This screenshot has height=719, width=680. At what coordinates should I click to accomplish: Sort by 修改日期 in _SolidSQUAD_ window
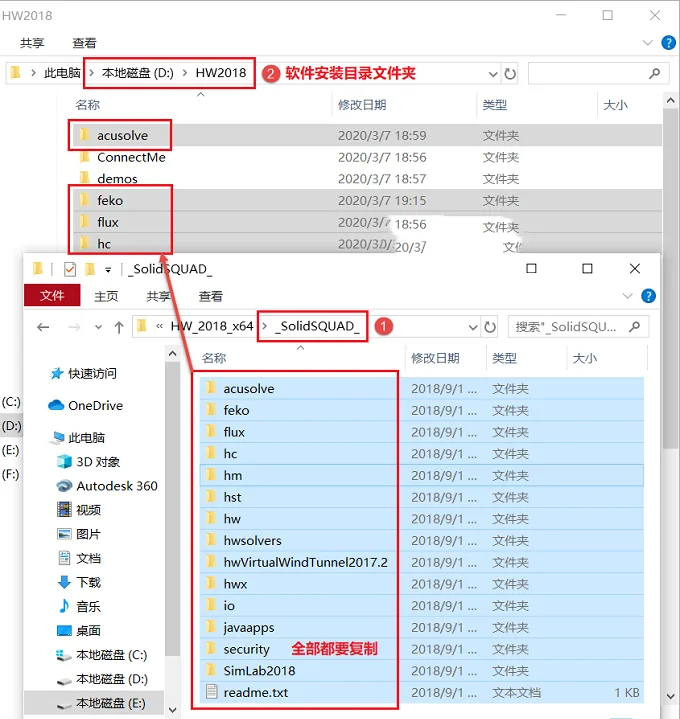click(435, 358)
